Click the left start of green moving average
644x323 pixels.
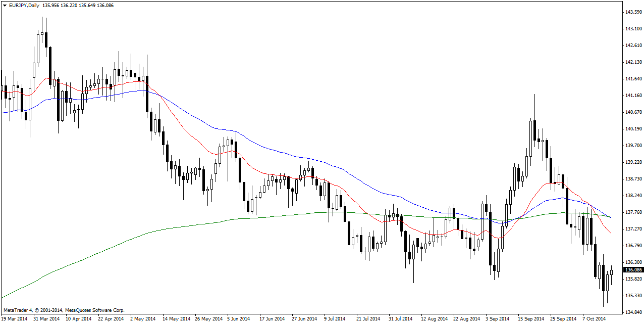3,297
